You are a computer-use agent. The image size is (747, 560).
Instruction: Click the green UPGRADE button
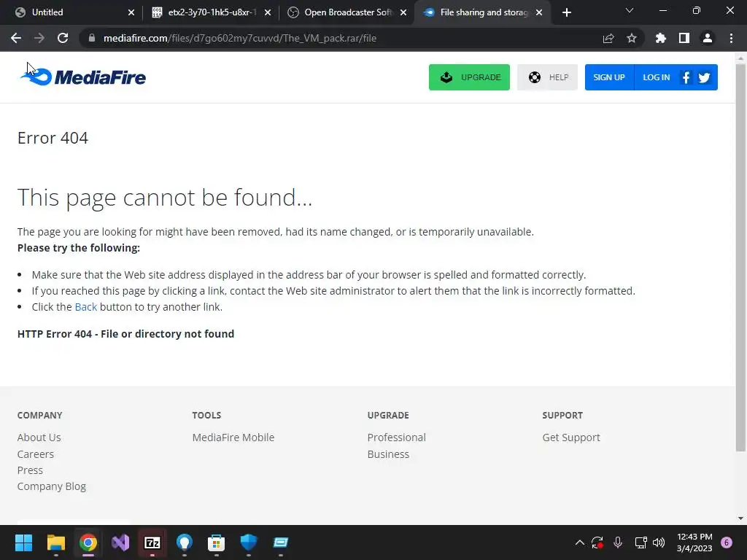pos(469,77)
